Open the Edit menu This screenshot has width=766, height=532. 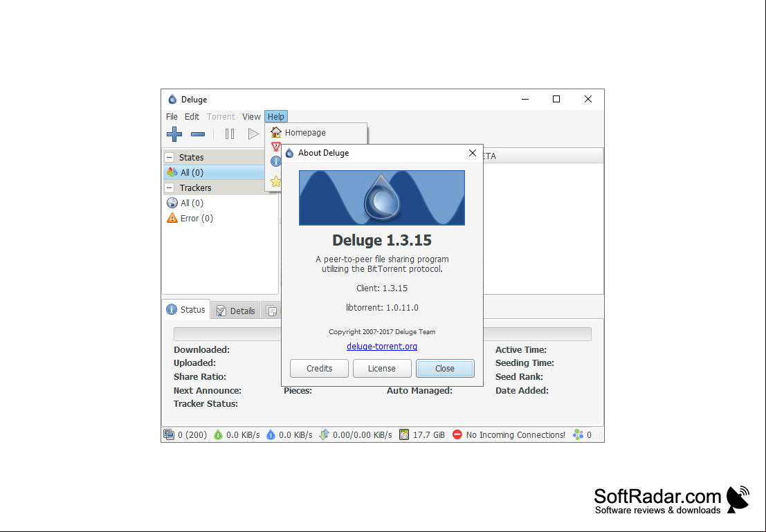192,117
